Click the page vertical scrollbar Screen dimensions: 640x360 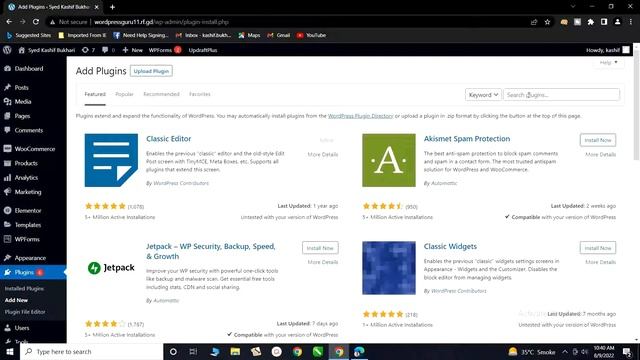tap(636, 106)
